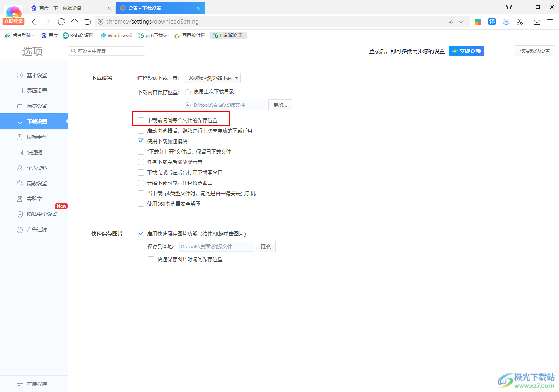Select 使用上次下载目录 radio button

pyautogui.click(x=188, y=92)
